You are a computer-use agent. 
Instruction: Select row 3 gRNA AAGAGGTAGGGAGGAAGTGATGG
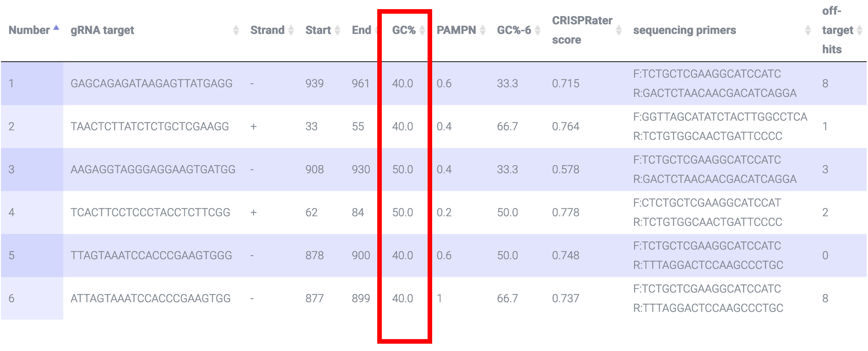tap(153, 169)
